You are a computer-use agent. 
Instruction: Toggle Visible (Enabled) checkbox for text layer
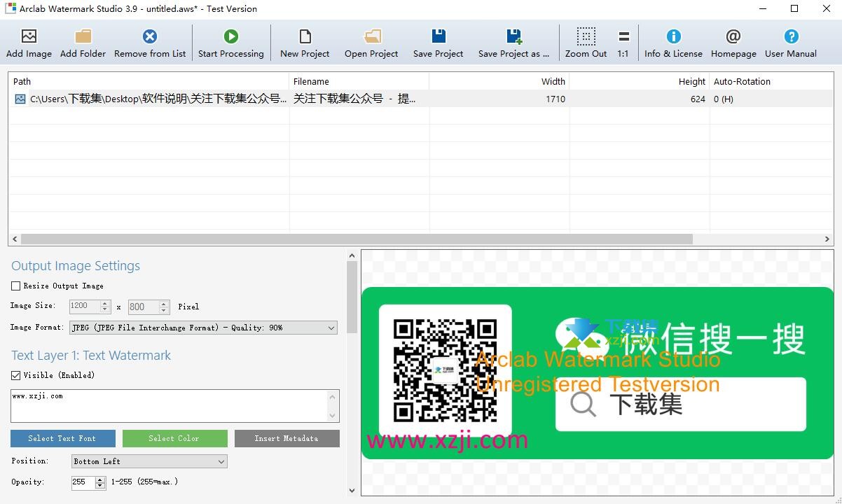pyautogui.click(x=15, y=375)
